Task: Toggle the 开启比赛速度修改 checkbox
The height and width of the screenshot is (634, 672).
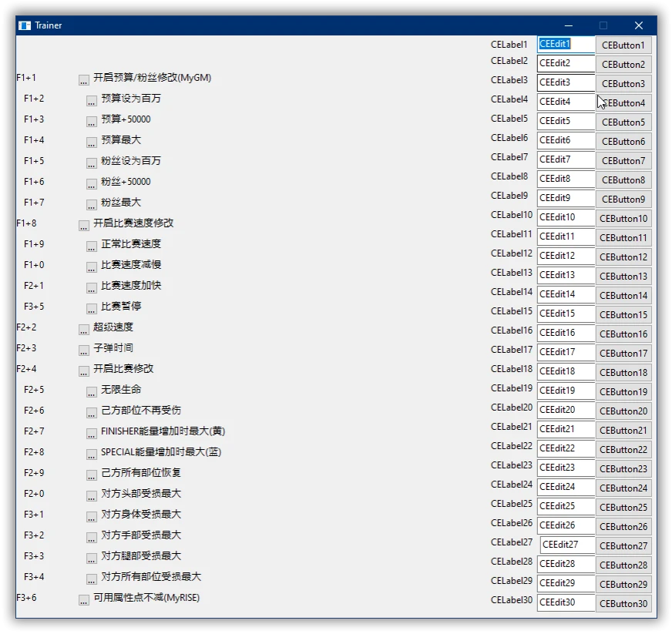Action: pos(83,225)
